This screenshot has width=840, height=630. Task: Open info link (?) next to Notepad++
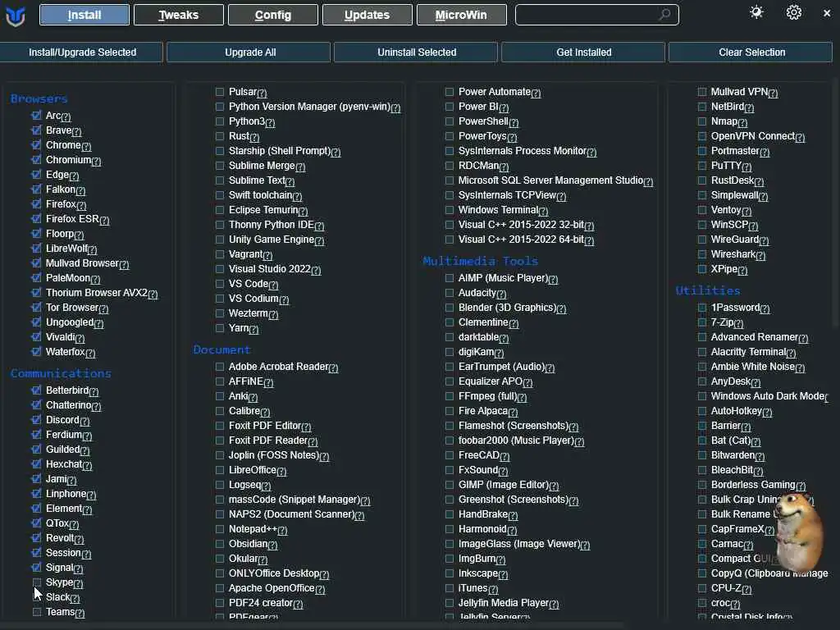[x=282, y=531]
